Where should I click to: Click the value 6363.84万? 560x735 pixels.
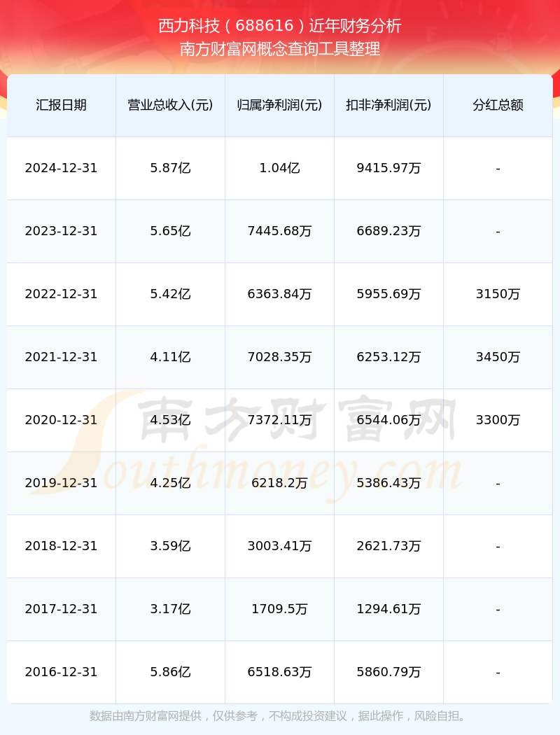tap(280, 294)
